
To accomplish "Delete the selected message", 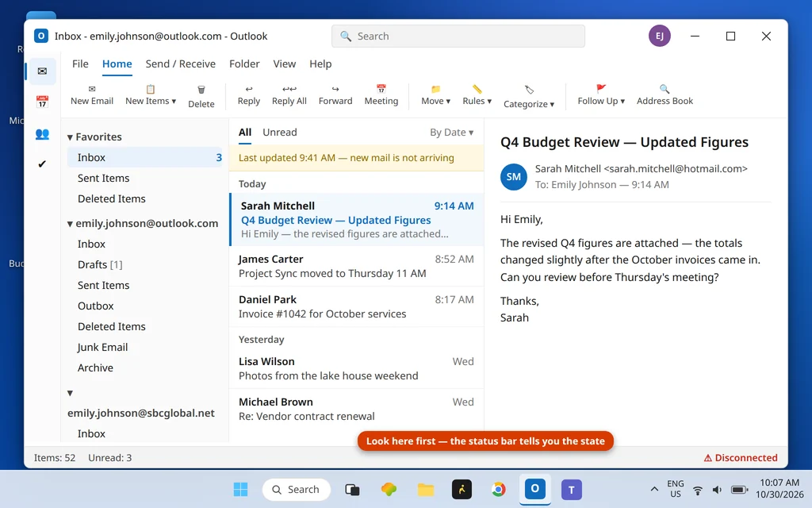I will [x=201, y=97].
